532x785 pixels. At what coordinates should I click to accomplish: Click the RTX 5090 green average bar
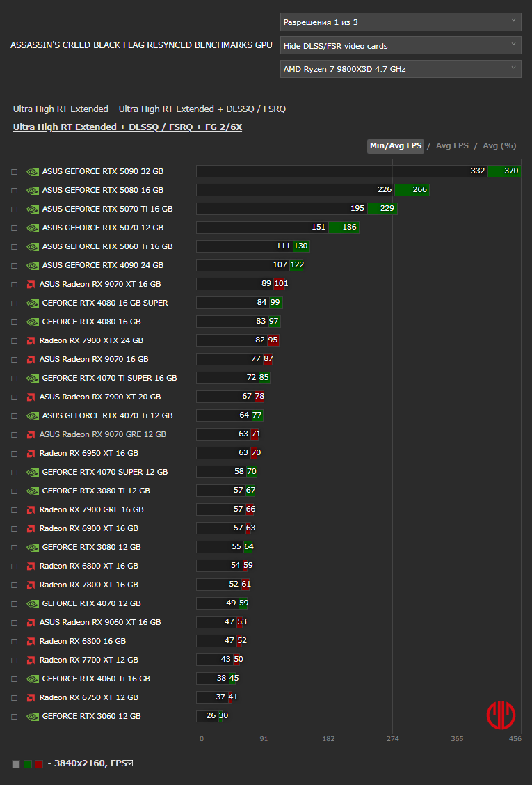coord(504,171)
